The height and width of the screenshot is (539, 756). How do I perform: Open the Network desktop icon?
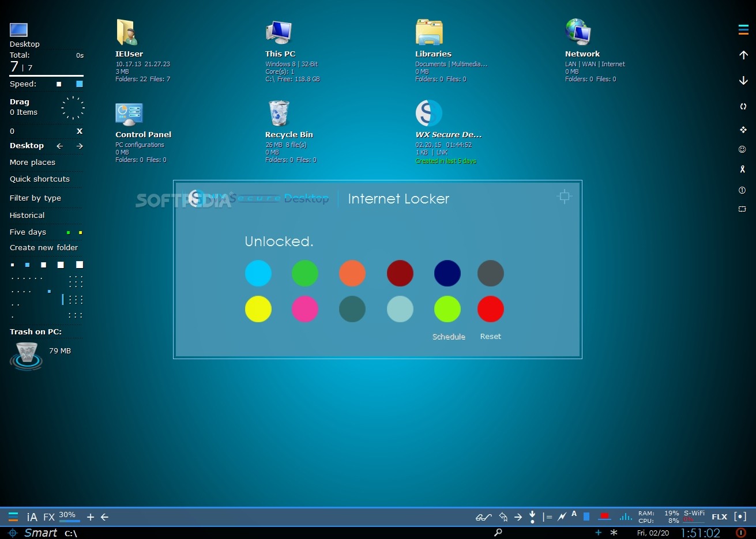click(x=578, y=32)
